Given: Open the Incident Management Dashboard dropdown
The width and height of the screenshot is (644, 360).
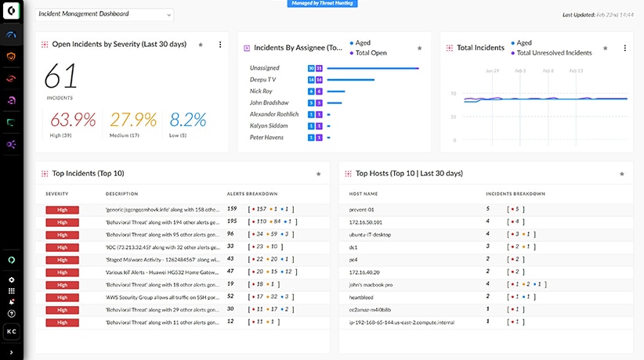Looking at the screenshot, I should tap(105, 14).
